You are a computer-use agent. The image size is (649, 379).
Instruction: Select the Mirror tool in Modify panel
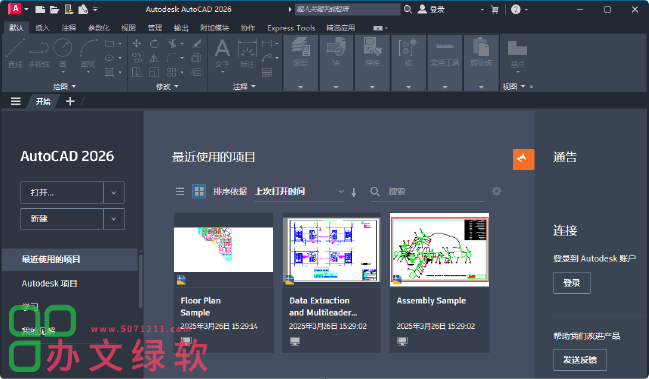[x=154, y=58]
